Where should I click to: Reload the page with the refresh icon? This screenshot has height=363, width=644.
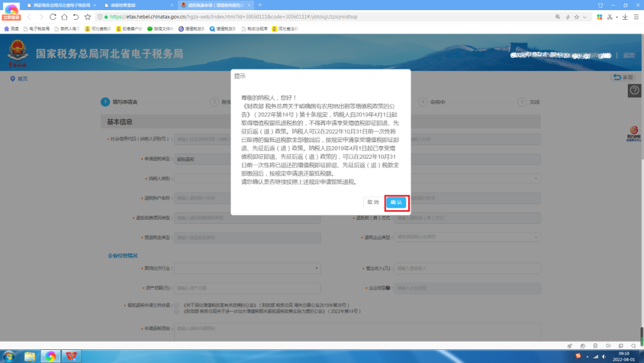point(53,17)
